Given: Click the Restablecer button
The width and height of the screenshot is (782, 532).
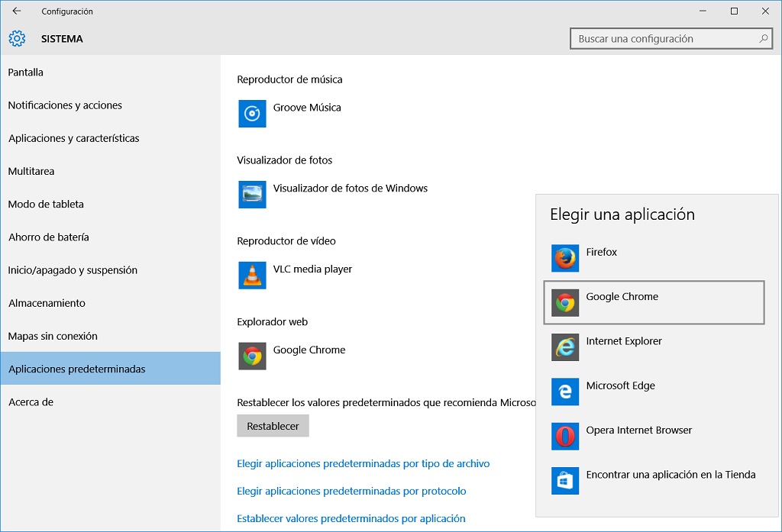Looking at the screenshot, I should tap(273, 426).
